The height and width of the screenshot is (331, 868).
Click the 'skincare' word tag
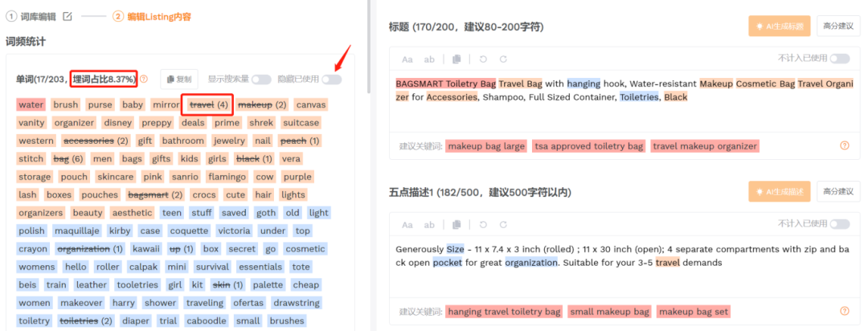pos(115,177)
